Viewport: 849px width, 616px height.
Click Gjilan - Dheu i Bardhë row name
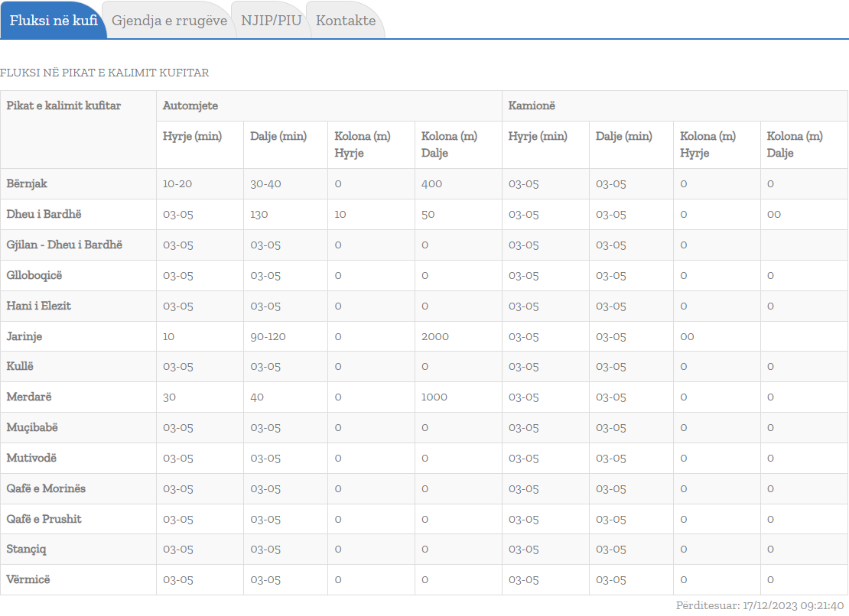pos(64,245)
